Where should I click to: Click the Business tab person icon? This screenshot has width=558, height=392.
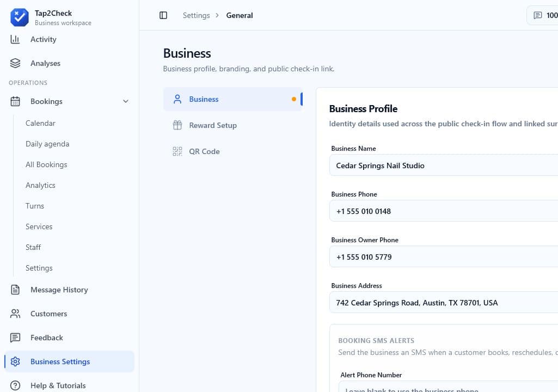click(x=177, y=99)
